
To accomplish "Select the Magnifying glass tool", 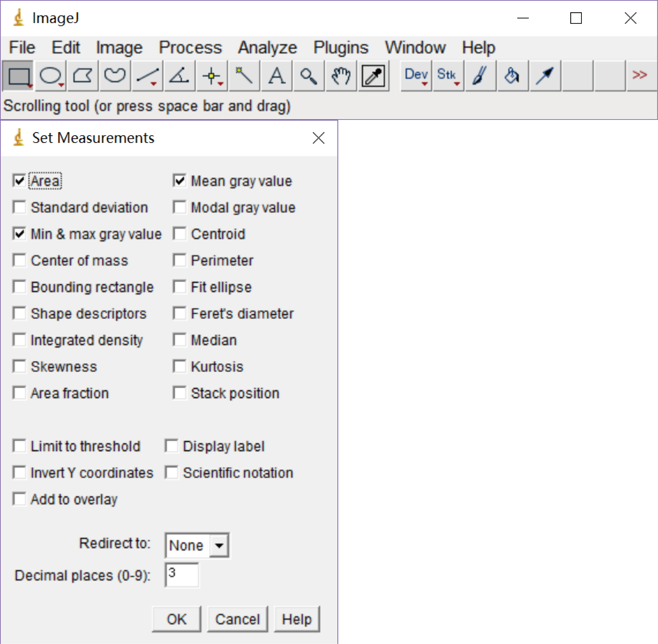I will click(309, 76).
